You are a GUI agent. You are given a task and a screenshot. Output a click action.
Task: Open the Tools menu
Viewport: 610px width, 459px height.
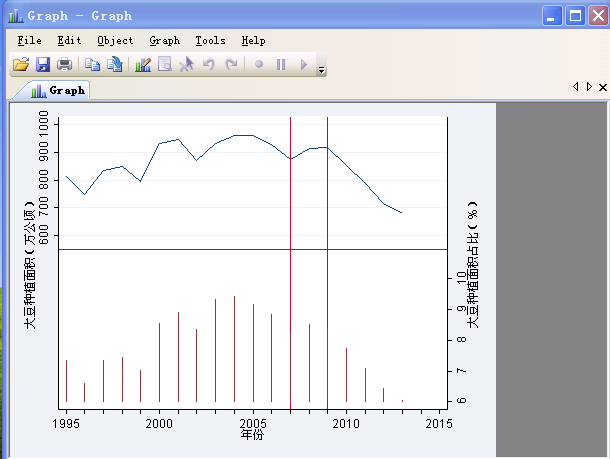[x=210, y=41]
